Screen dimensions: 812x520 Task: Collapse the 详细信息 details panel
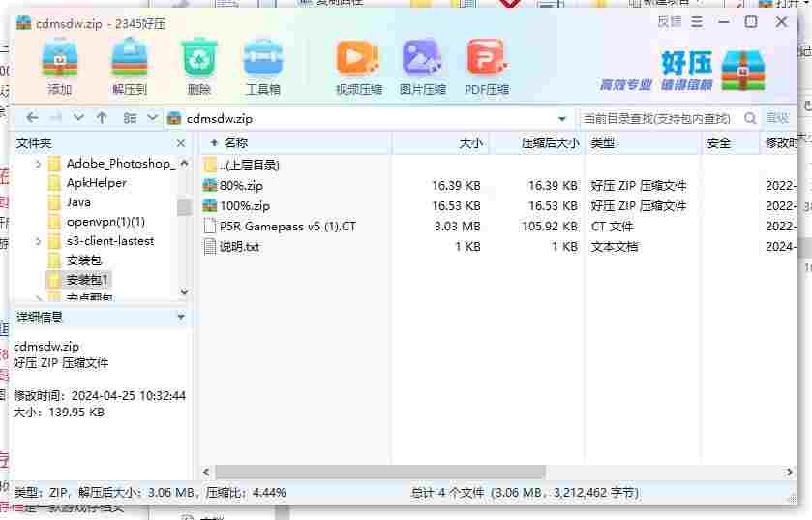pos(181,316)
